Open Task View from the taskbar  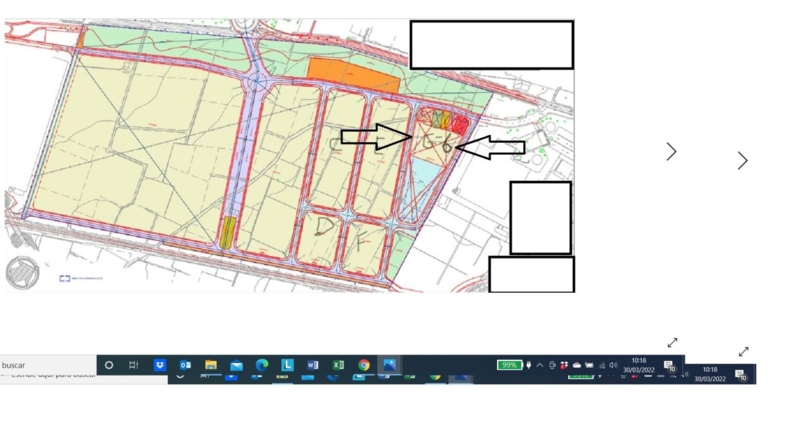click(134, 365)
